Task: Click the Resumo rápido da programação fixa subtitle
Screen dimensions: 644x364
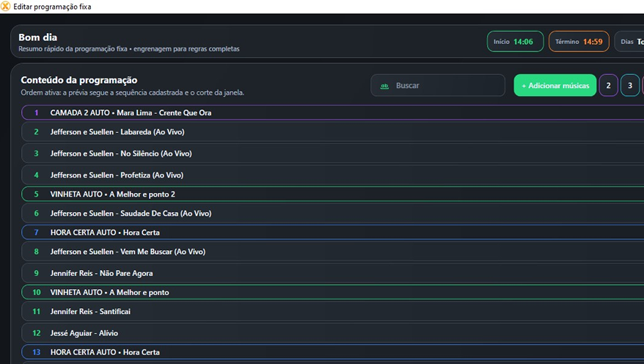Action: [129, 49]
